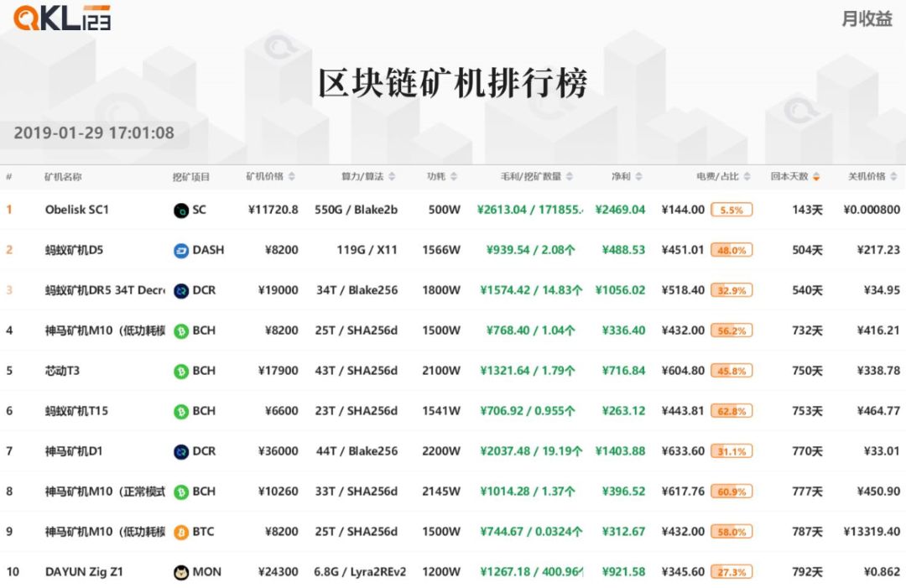906x588 pixels.
Task: Open the 神马矿机D1 miner link
Action: point(73,451)
